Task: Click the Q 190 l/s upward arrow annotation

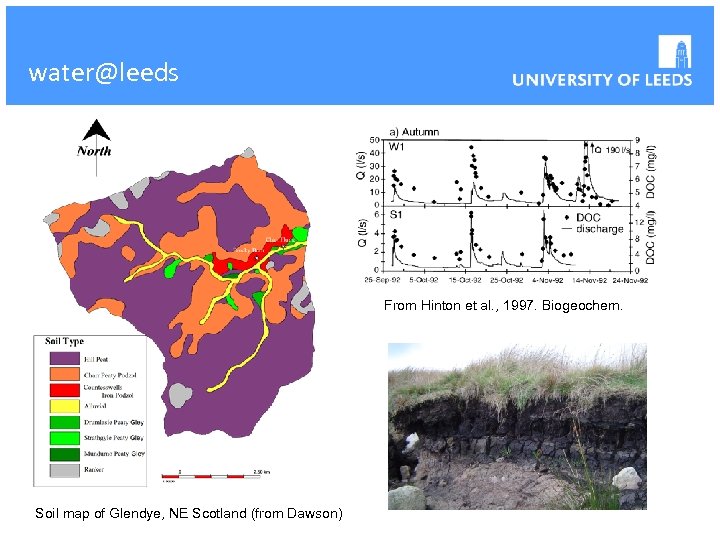Action: click(x=592, y=148)
